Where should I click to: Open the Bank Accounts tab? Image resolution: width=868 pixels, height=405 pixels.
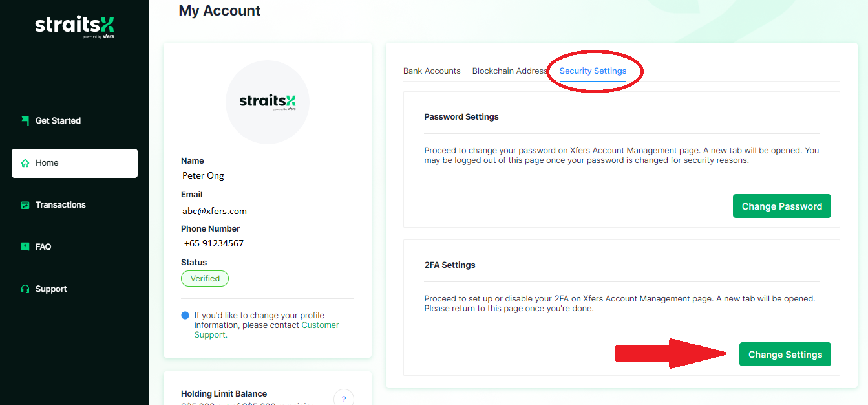[x=432, y=71]
